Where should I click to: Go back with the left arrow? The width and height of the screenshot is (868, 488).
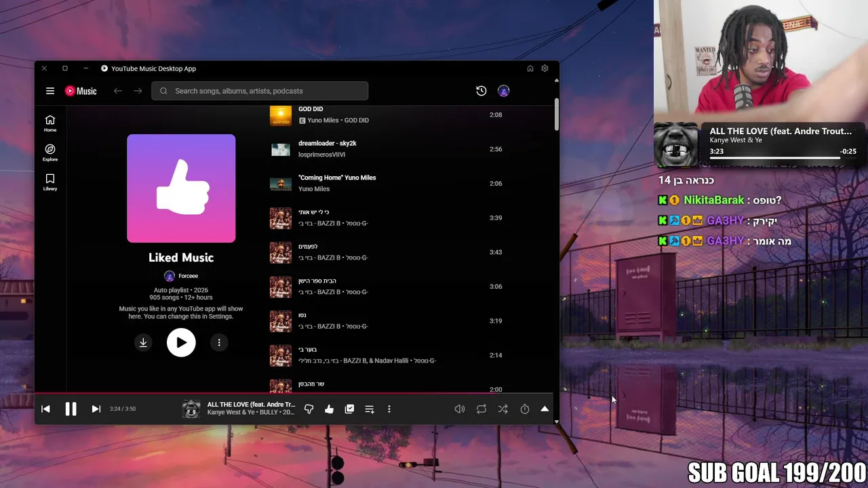click(x=118, y=91)
